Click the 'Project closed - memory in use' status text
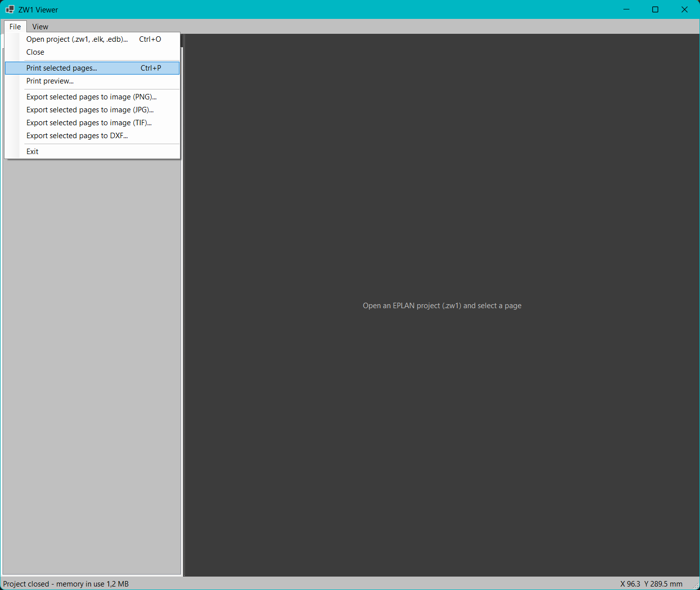 tap(66, 584)
